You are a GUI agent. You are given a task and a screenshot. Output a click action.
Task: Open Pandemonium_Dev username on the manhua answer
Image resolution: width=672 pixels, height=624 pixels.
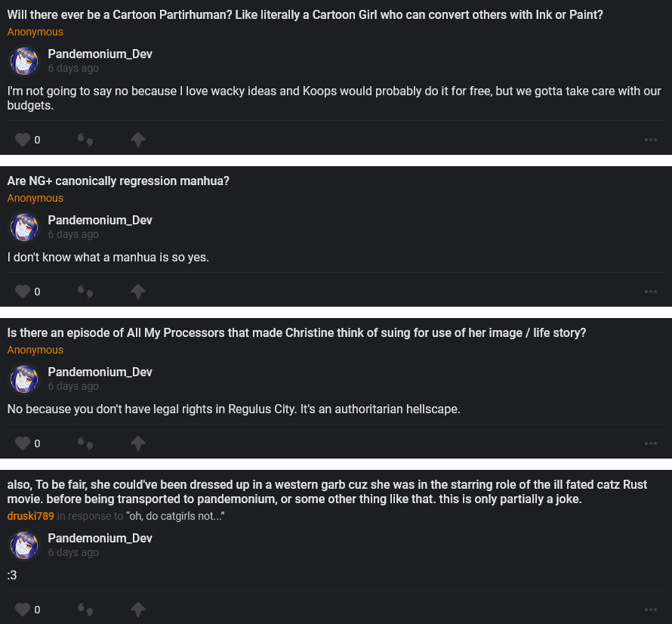100,220
